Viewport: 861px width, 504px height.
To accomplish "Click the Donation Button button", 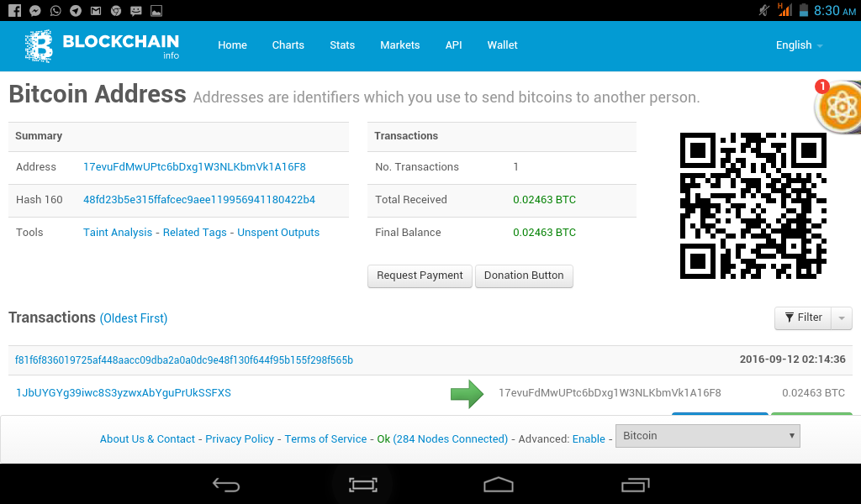I will tap(524, 276).
